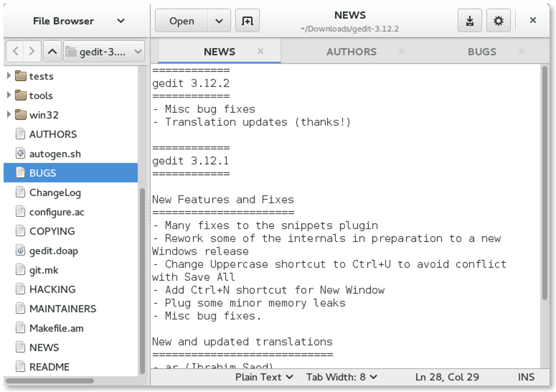Screen dimensions: 556x392
Task: Click the MAINTAINERS file icon
Action: (21, 309)
